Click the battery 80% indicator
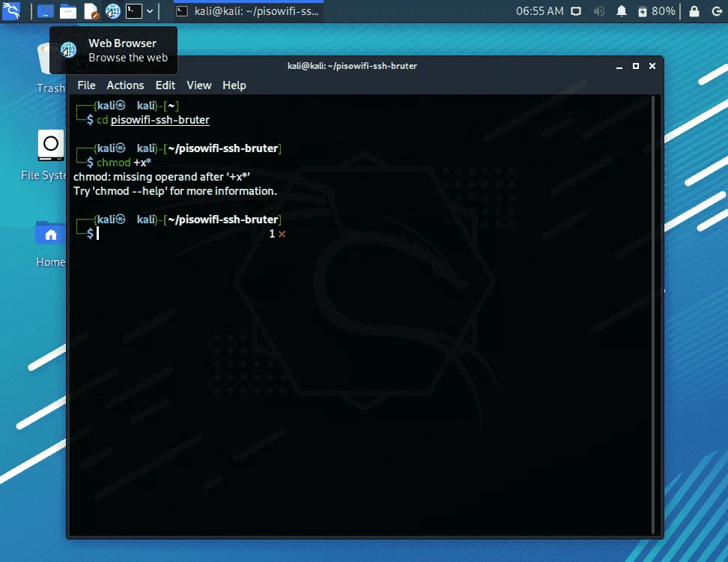This screenshot has width=728, height=562. [657, 11]
